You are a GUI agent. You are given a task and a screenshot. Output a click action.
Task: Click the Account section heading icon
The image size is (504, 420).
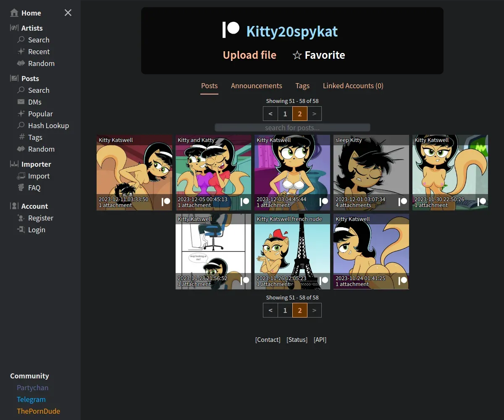[x=14, y=206]
